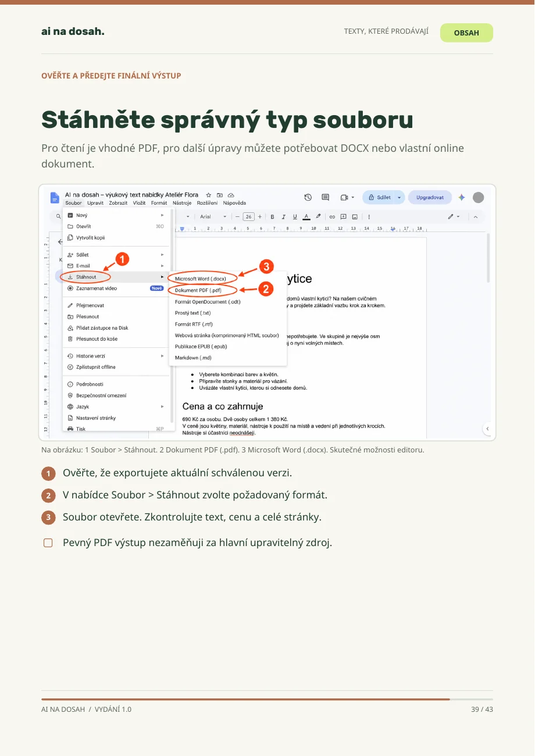This screenshot has height=756, width=535.
Task: Open the Nápověda menu
Action: pyautogui.click(x=234, y=203)
